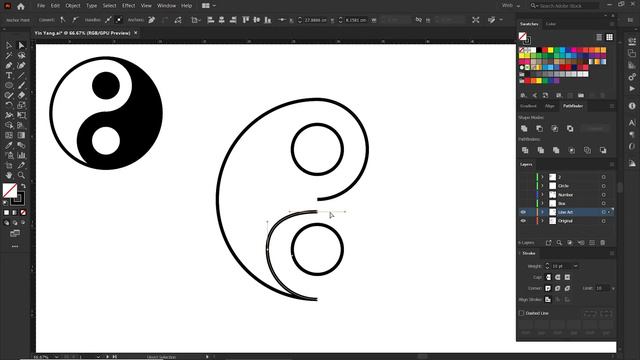This screenshot has height=360, width=640.
Task: Click the stroke color box in toolbox
Action: coord(18,199)
